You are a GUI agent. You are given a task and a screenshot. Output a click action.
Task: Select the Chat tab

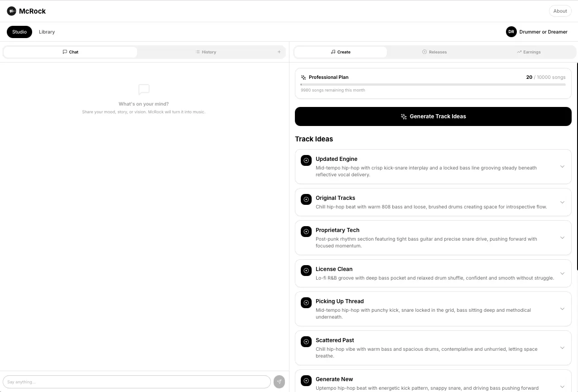pos(70,52)
